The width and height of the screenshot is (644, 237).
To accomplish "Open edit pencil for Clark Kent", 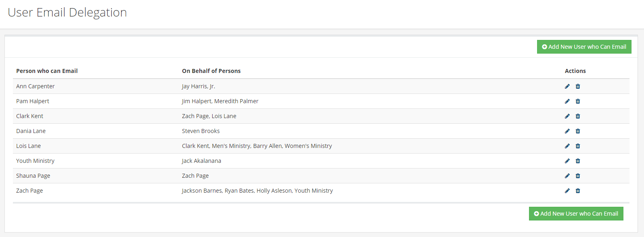I will [567, 116].
